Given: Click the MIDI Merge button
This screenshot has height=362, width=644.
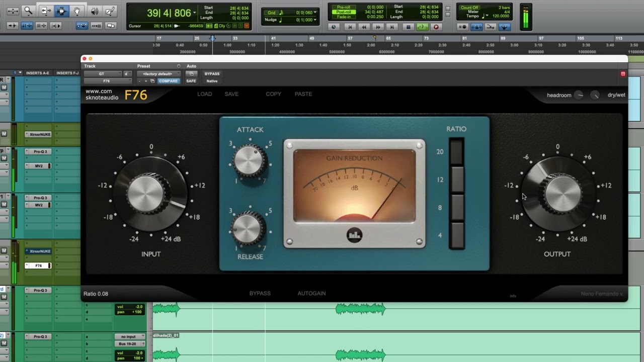Looking at the screenshot, I should pyautogui.click(x=491, y=27).
